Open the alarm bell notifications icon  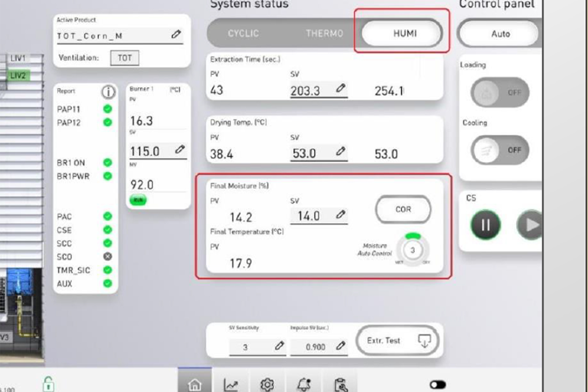304,384
